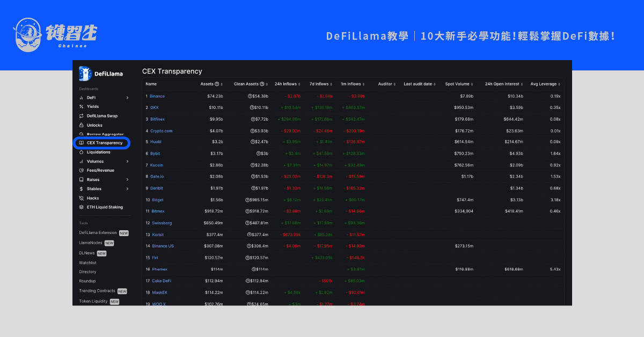The height and width of the screenshot is (337, 644).
Task: Expand the DeFi submenu chevron
Action: click(127, 98)
